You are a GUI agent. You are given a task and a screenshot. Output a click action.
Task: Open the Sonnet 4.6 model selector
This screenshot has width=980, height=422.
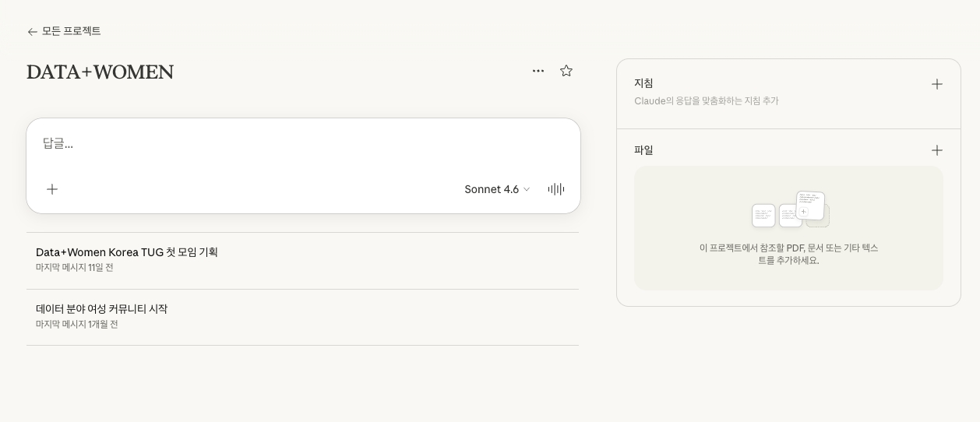tap(497, 189)
